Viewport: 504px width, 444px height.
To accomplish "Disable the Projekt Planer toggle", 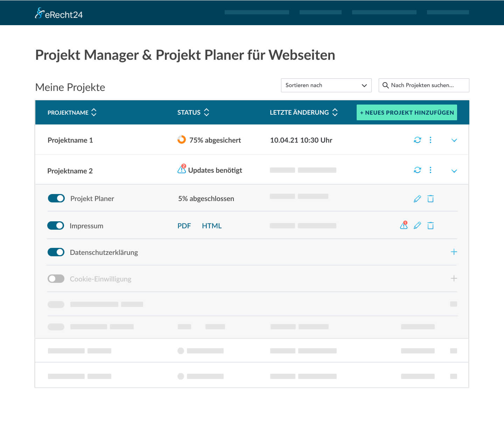I will coord(56,199).
